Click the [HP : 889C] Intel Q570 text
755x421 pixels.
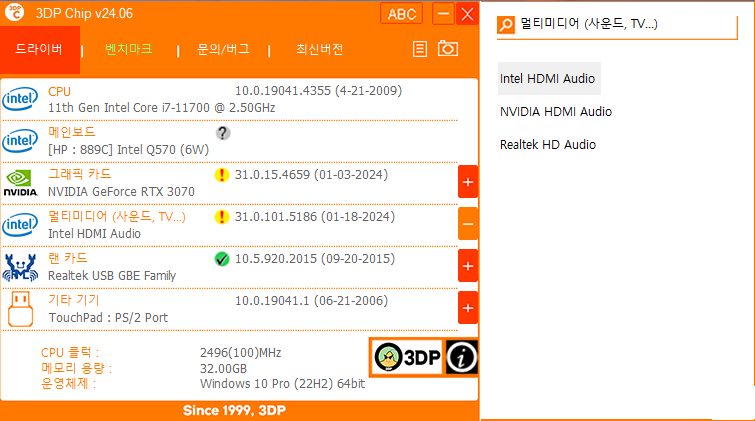click(128, 150)
